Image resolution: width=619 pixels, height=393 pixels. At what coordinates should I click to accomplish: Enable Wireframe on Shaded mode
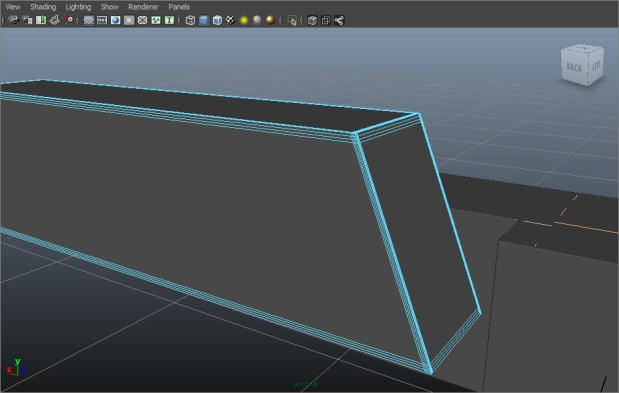[x=217, y=20]
